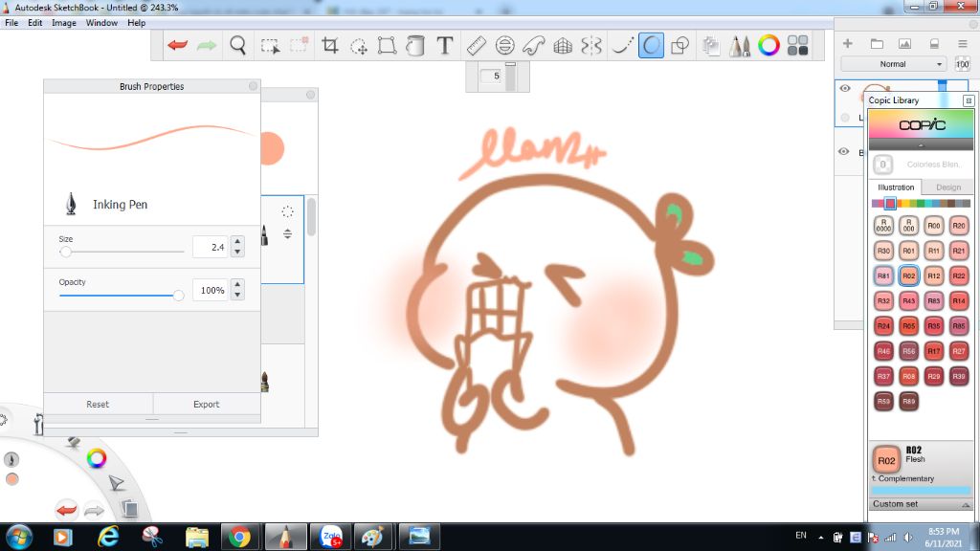The height and width of the screenshot is (551, 980).
Task: Open the Normal blend mode dropdown
Action: tap(895, 64)
